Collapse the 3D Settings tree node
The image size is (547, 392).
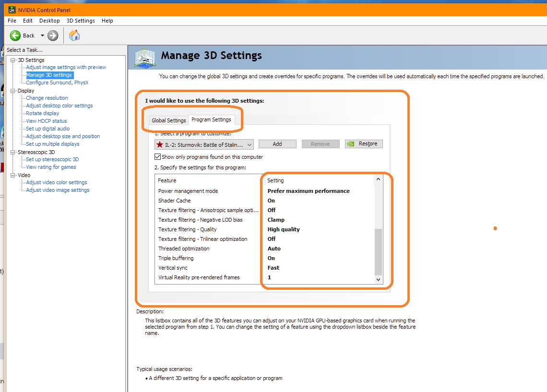(x=13, y=60)
